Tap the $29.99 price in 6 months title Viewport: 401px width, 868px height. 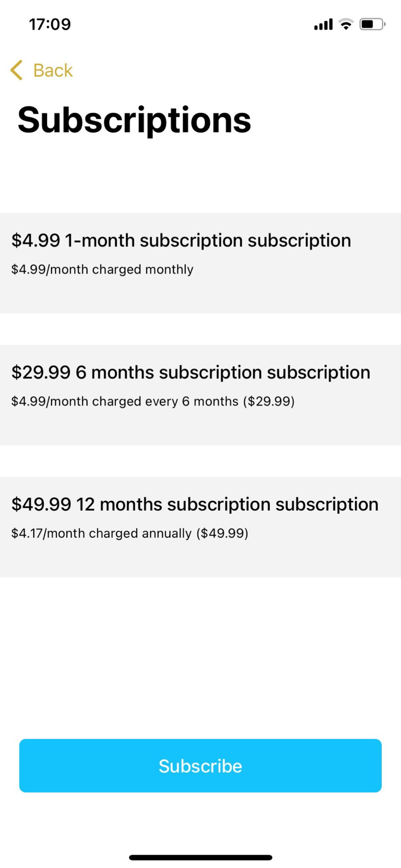41,372
